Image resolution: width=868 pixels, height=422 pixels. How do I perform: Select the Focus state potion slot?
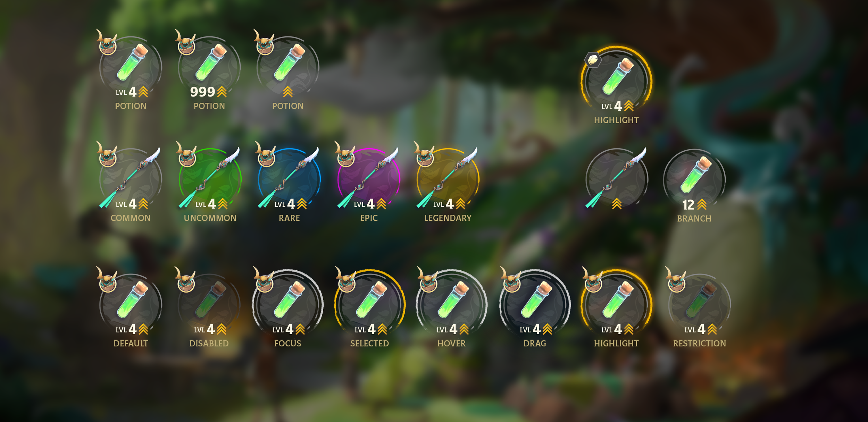[288, 305]
